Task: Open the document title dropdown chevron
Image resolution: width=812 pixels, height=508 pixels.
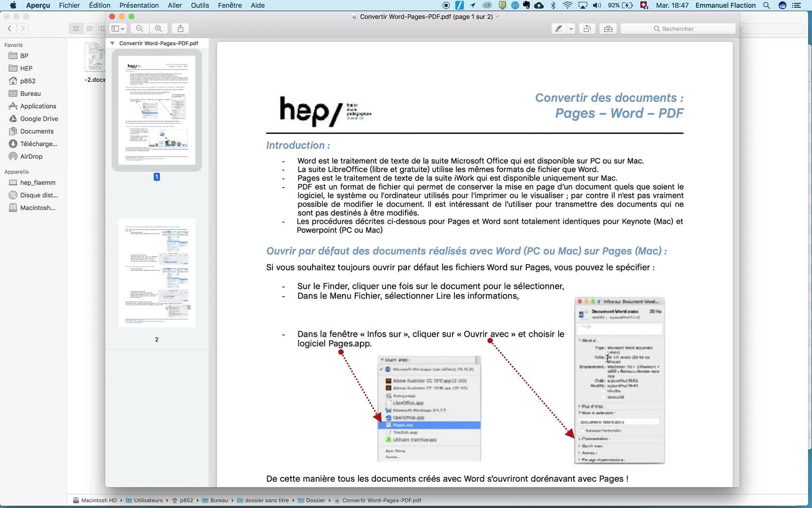Action: pos(498,16)
